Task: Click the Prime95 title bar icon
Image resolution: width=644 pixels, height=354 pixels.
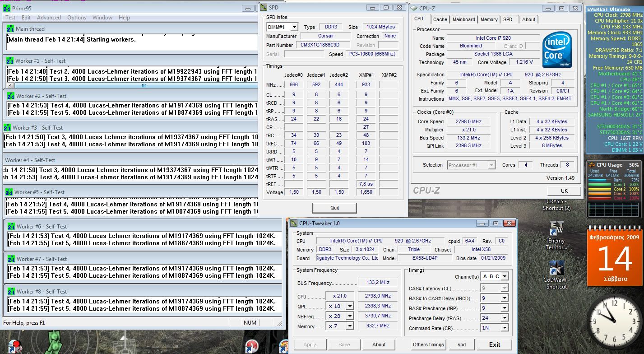Action: click(7, 8)
